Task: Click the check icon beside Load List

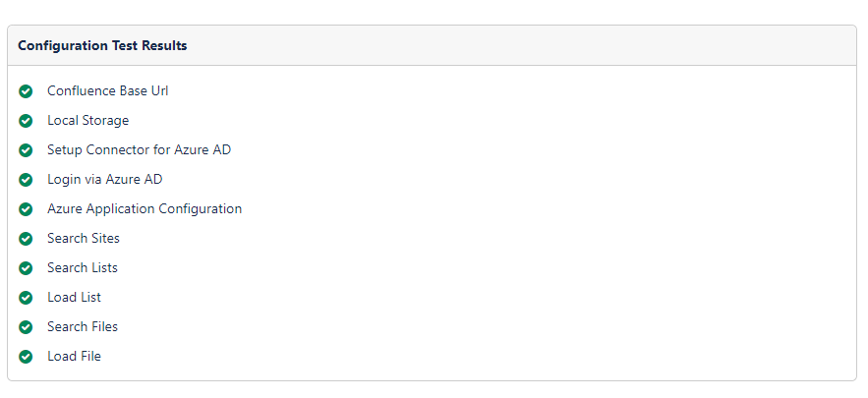Action: click(26, 298)
